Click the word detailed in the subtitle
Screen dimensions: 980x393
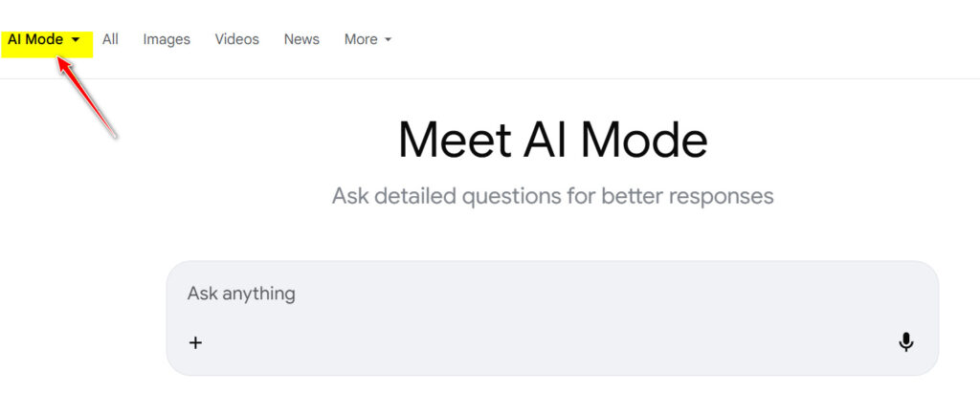tap(415, 196)
